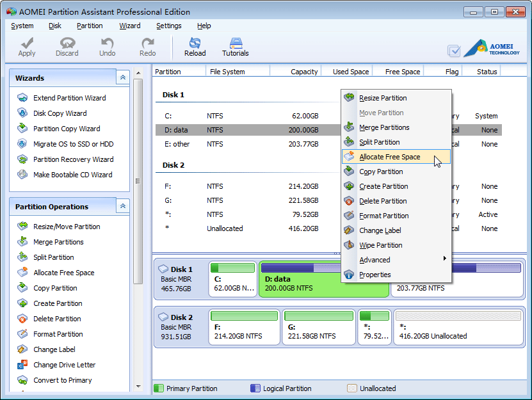Image resolution: width=532 pixels, height=400 pixels.
Task: Choose Wipe Partition from context menu
Action: click(x=396, y=245)
